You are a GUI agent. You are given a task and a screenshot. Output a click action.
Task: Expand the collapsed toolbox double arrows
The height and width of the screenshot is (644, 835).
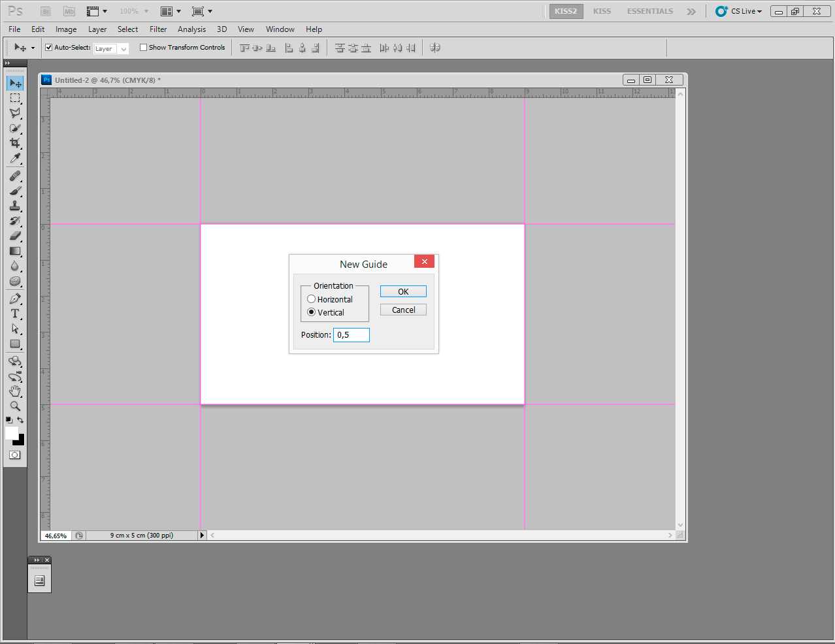tap(7, 63)
